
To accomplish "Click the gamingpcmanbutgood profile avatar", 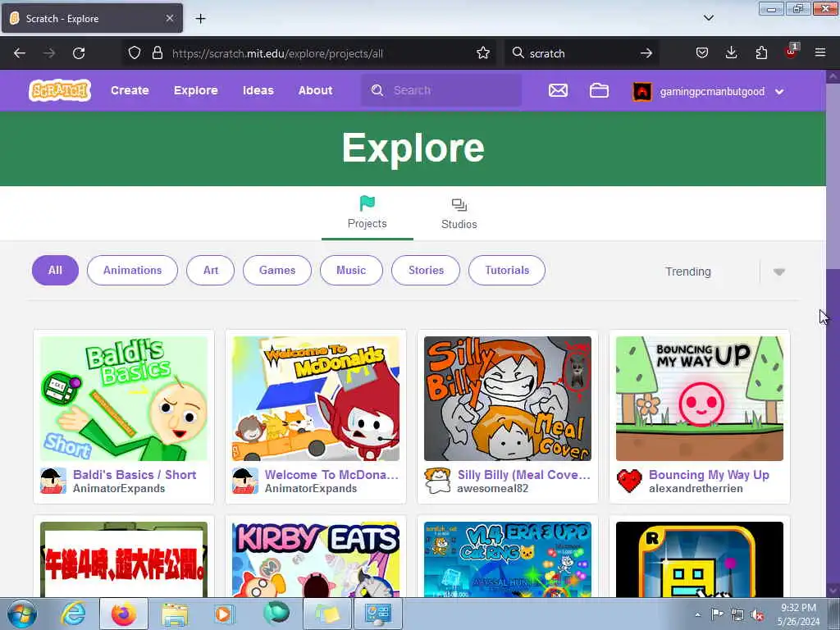I will (641, 91).
